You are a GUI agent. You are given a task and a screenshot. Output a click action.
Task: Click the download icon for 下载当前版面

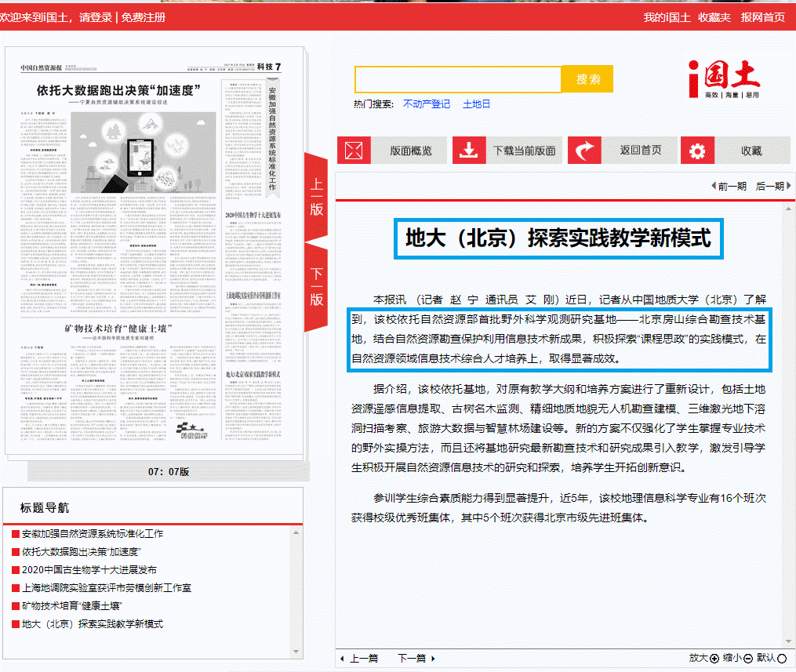coord(468,151)
